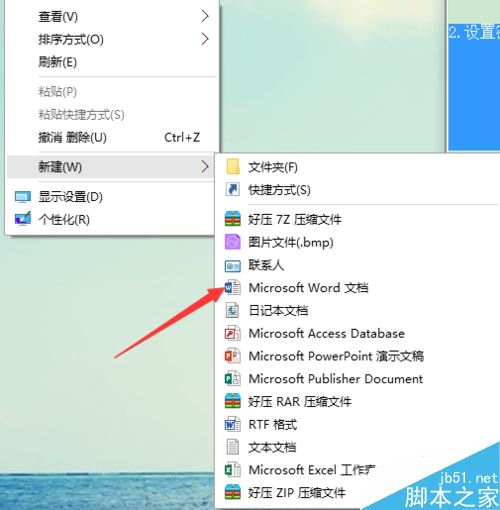
Task: Click the 好压 RAR archive icon
Action: coord(233,401)
